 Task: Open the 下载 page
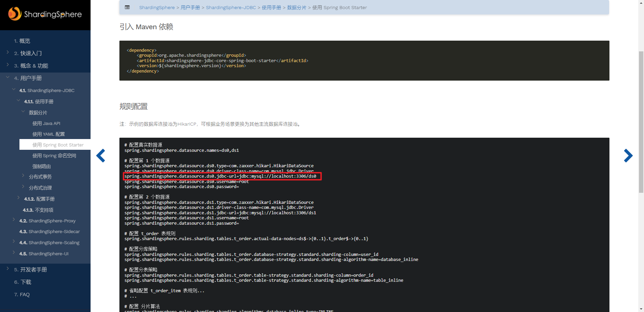(x=23, y=282)
